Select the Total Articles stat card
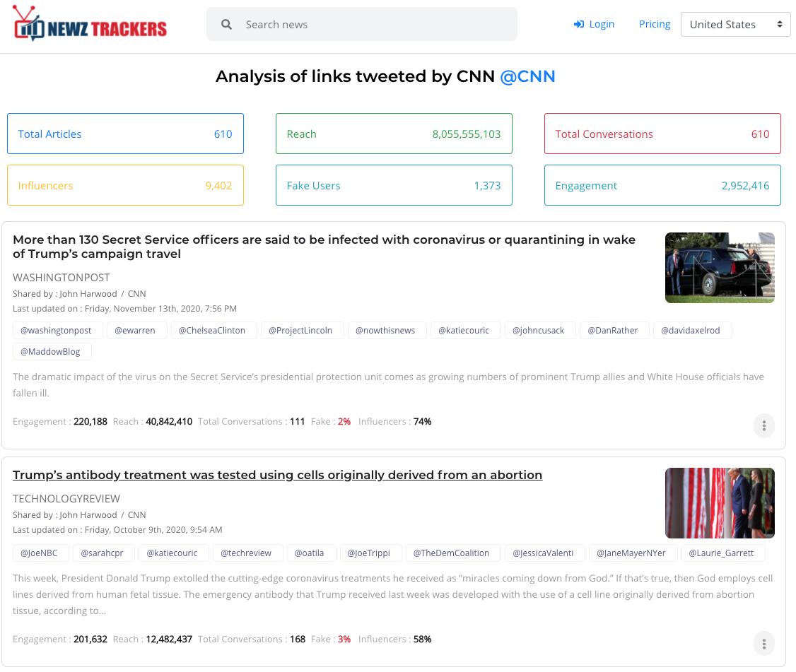Image resolution: width=796 pixels, height=672 pixels. point(125,134)
